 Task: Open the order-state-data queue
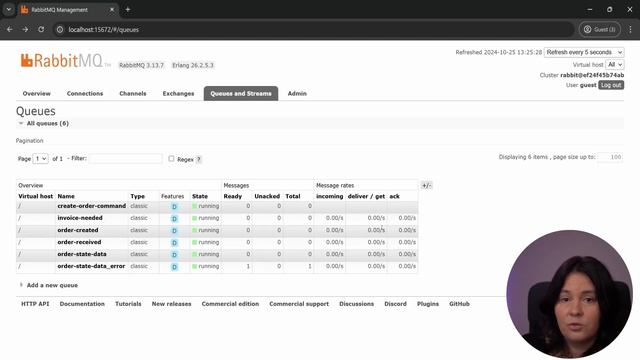tap(82, 254)
